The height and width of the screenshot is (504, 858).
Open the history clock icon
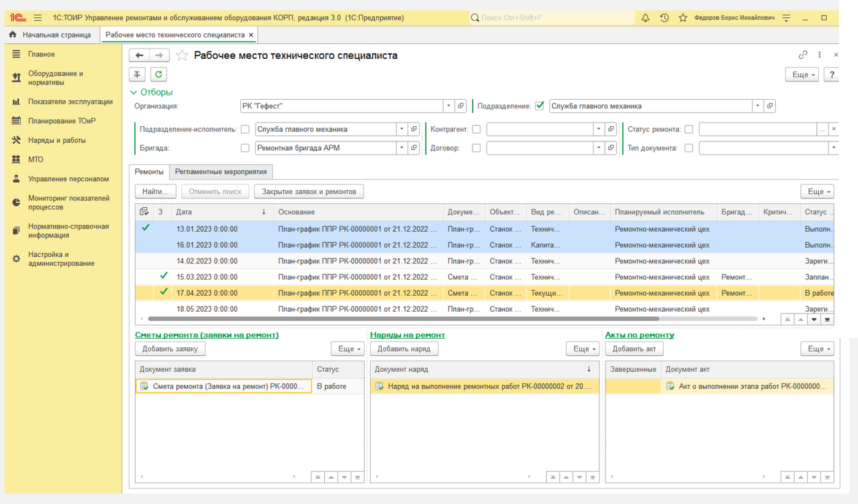(664, 18)
